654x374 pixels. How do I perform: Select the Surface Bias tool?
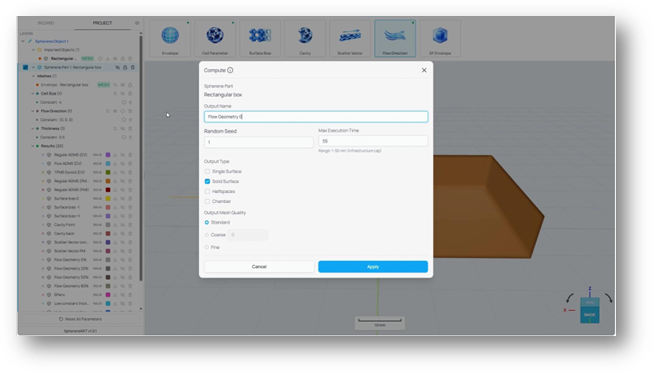click(x=260, y=38)
